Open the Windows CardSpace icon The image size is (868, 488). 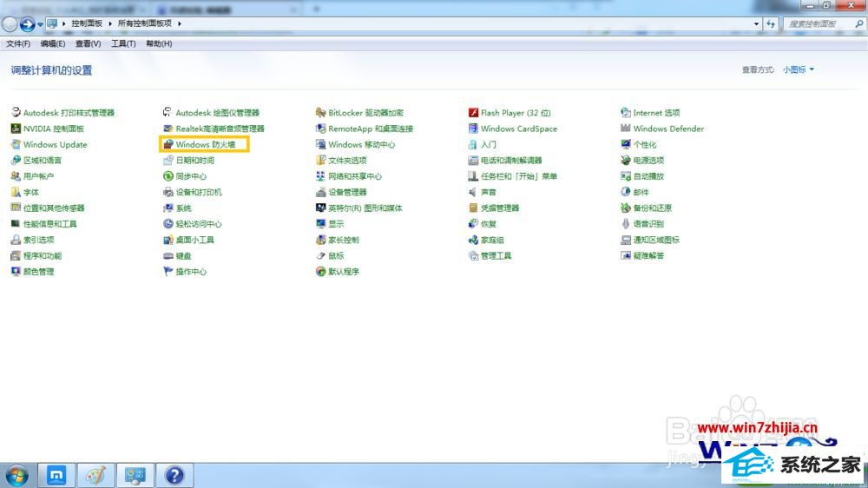click(x=473, y=129)
